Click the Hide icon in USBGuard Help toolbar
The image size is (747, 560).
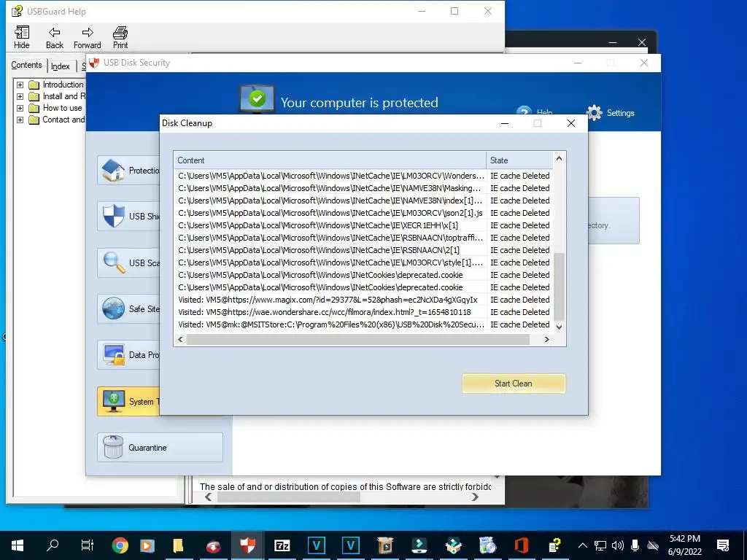pos(21,37)
